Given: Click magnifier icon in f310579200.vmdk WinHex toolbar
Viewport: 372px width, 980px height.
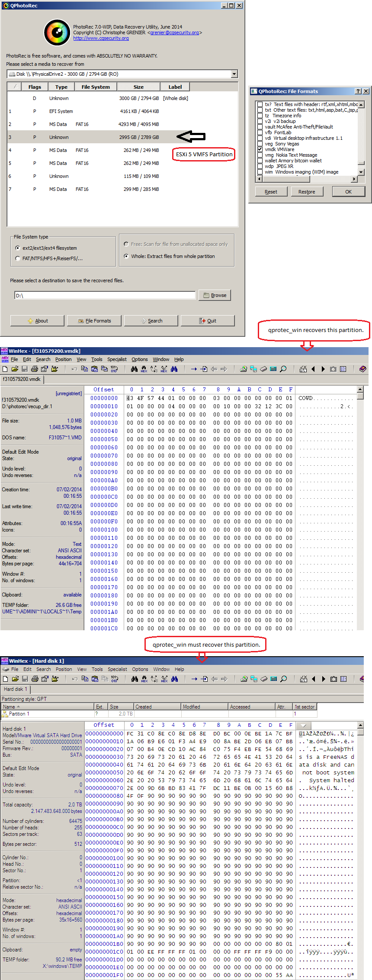Looking at the screenshot, I should click(283, 369).
